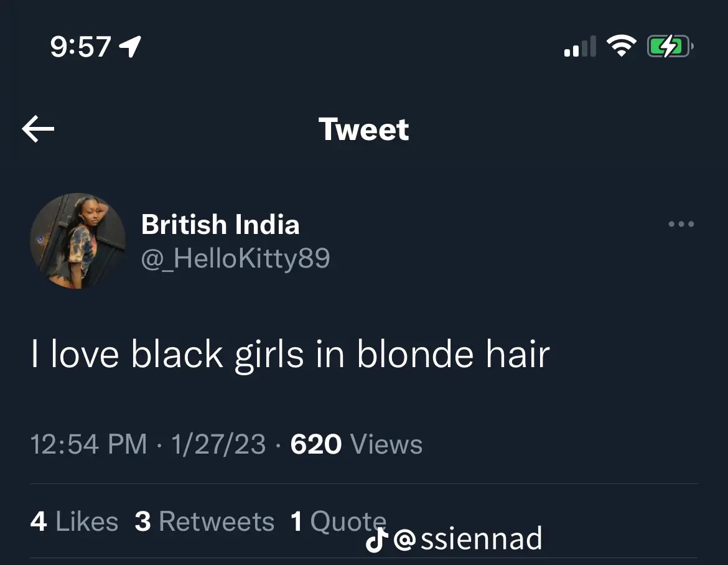Viewport: 728px width, 565px height.
Task: Click the TikTok logo watermark
Action: point(376,540)
